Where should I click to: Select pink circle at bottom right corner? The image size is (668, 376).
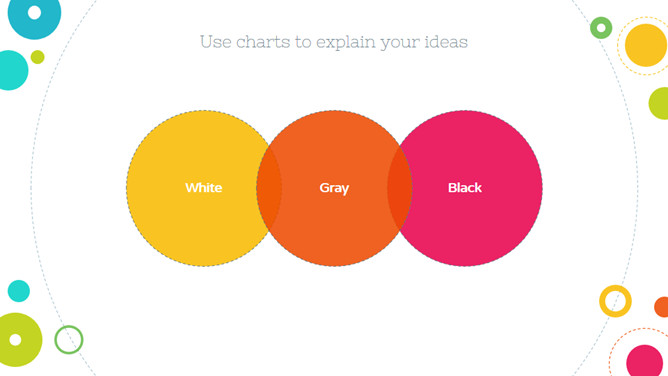tap(645, 361)
